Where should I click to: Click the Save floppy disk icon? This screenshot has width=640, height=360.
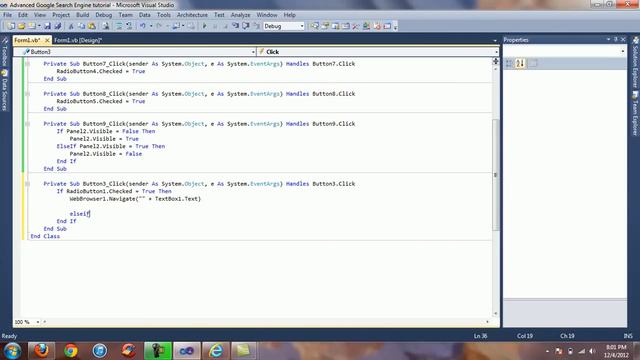tap(47, 26)
